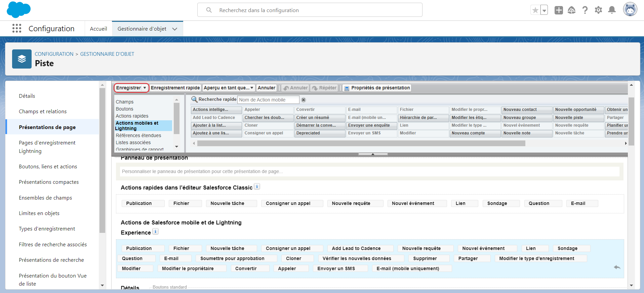Click the Salesforce cloud logo
The width and height of the screenshot is (644, 293).
[x=18, y=9]
